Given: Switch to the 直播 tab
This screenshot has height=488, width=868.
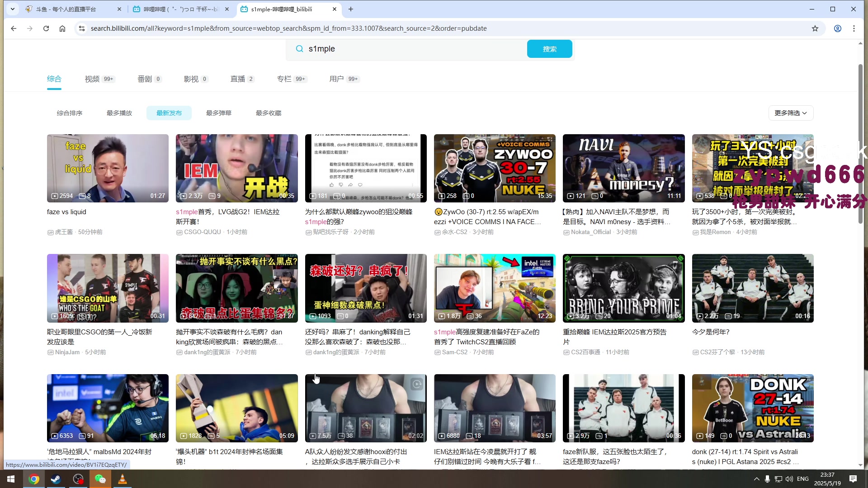Looking at the screenshot, I should pyautogui.click(x=242, y=79).
